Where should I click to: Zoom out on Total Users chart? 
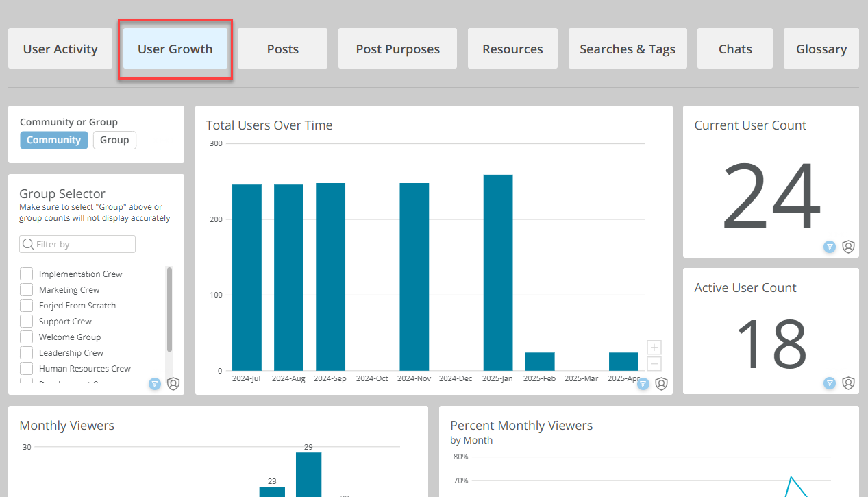[654, 364]
